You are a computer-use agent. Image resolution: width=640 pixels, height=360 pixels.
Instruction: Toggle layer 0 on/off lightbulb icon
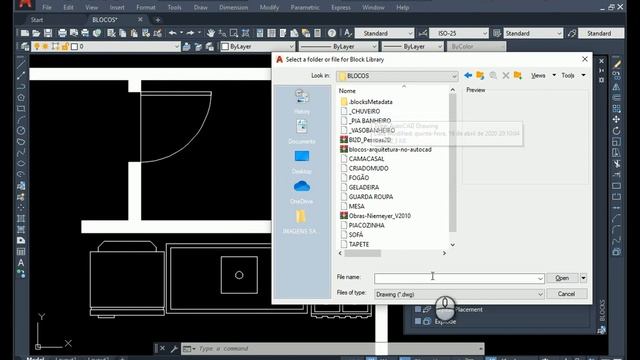pyautogui.click(x=37, y=47)
